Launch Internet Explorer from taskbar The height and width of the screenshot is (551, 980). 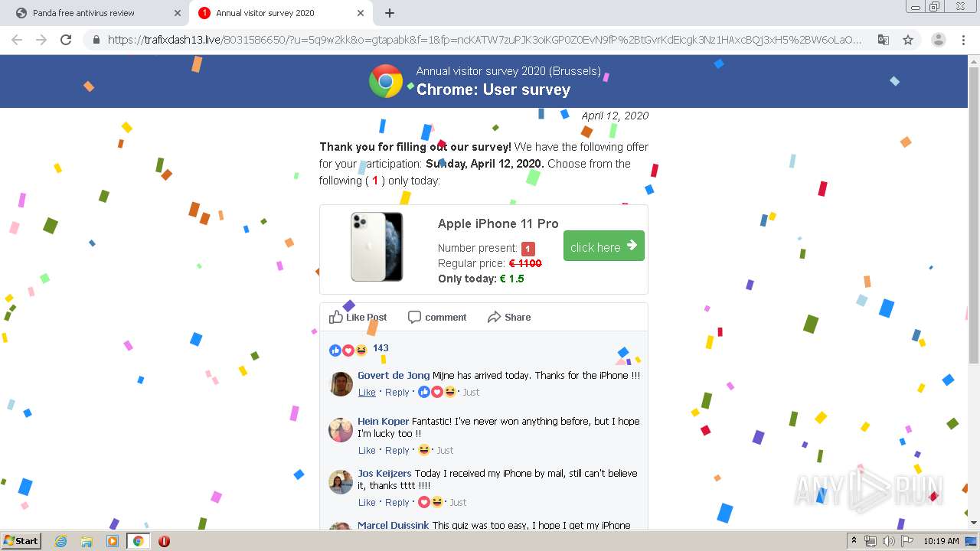[x=60, y=540]
